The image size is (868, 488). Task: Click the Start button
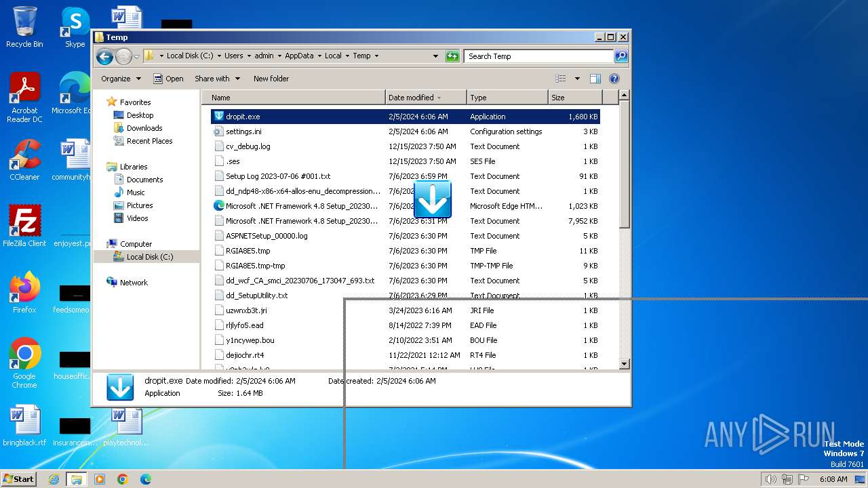click(19, 479)
